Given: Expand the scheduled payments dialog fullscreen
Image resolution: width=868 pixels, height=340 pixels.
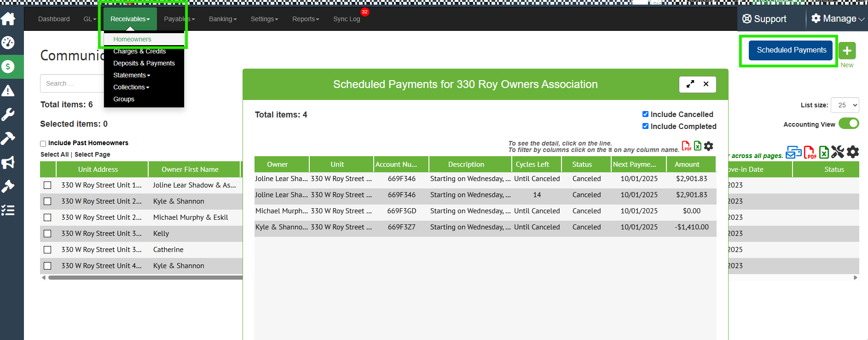Looking at the screenshot, I should (x=690, y=84).
